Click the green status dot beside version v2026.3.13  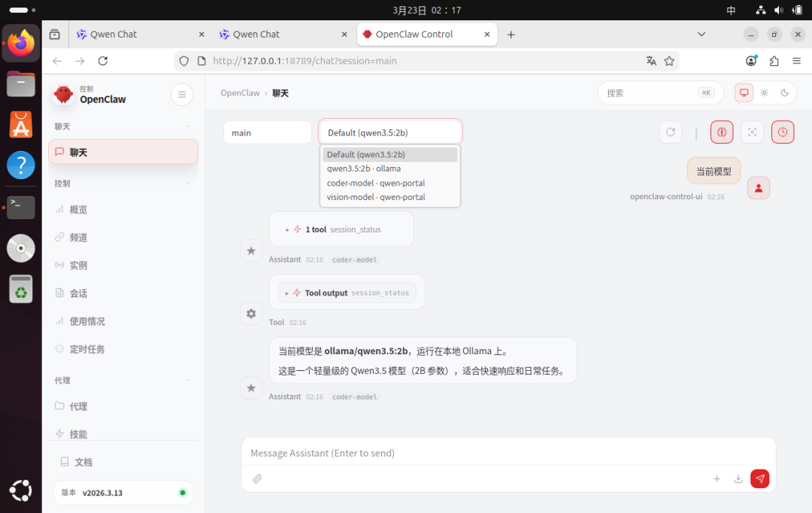181,493
